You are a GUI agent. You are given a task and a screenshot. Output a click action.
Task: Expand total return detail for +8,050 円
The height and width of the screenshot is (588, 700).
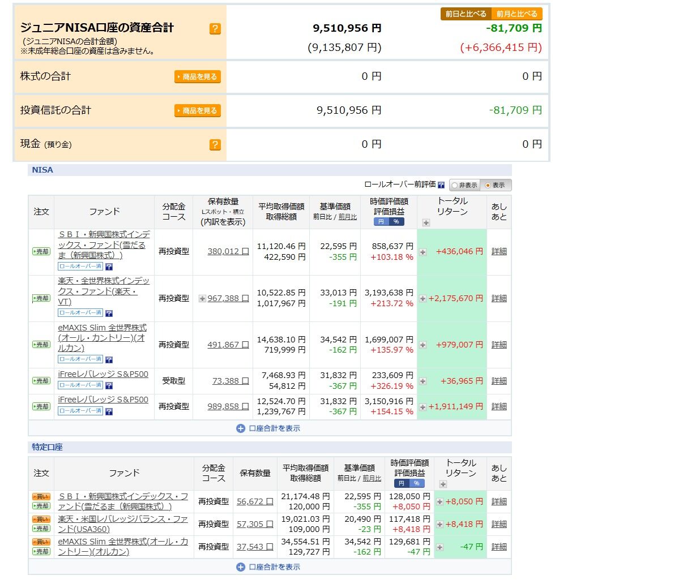pyautogui.click(x=439, y=501)
